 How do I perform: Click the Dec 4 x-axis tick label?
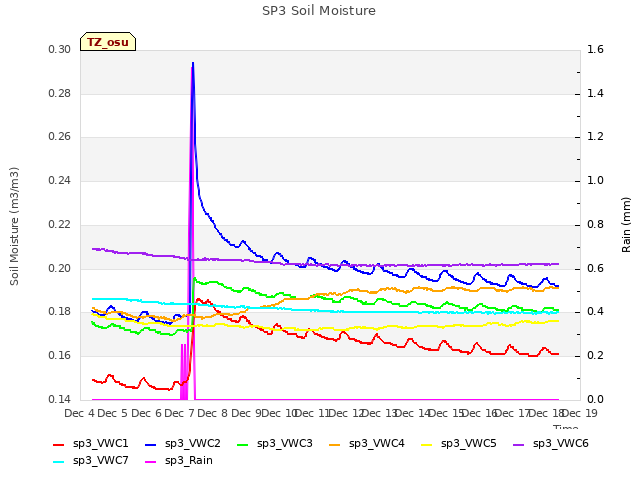[x=79, y=413]
